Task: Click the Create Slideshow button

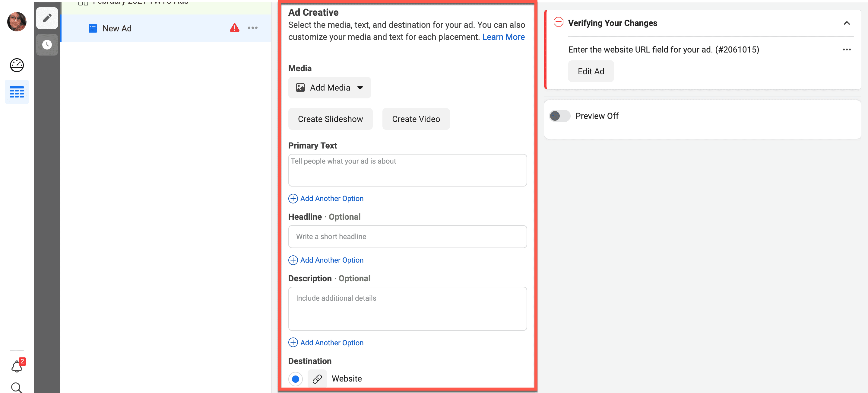Action: (330, 119)
